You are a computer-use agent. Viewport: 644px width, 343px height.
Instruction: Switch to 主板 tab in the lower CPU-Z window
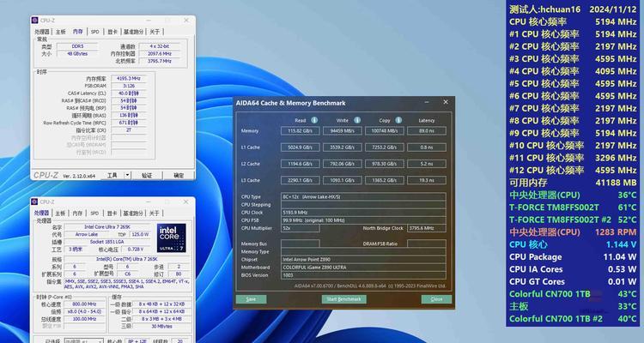click(60, 214)
